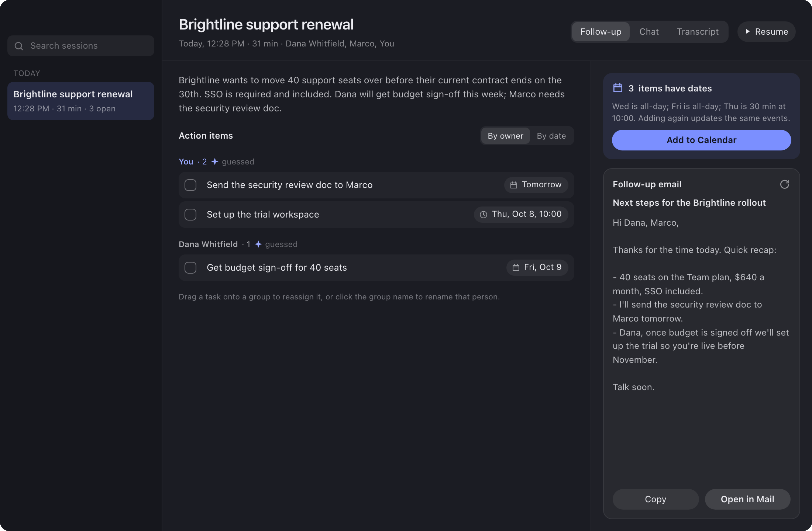Click the You group name
Image resolution: width=812 pixels, height=531 pixels.
(186, 162)
